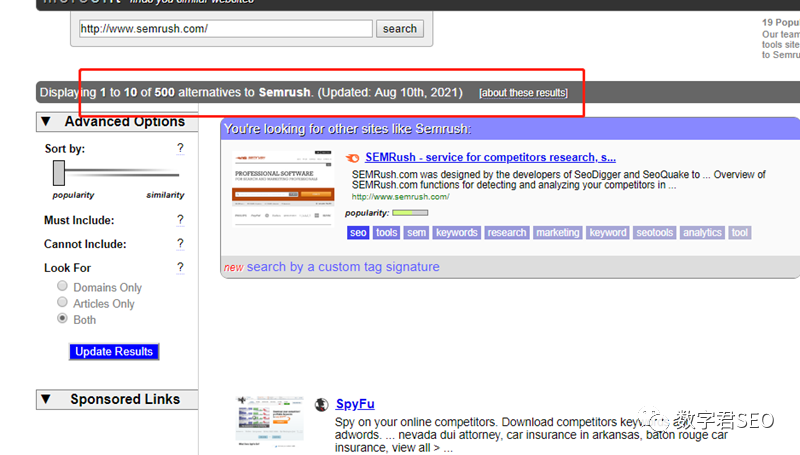
Task: Collapse the Advanced Options section
Action: tap(46, 121)
